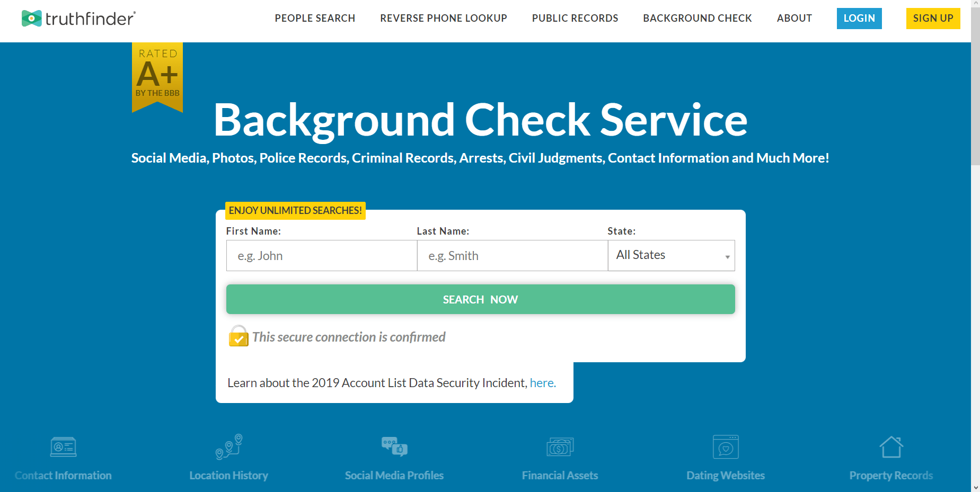Click the Financial Assets money icon
980x492 pixels.
point(560,447)
